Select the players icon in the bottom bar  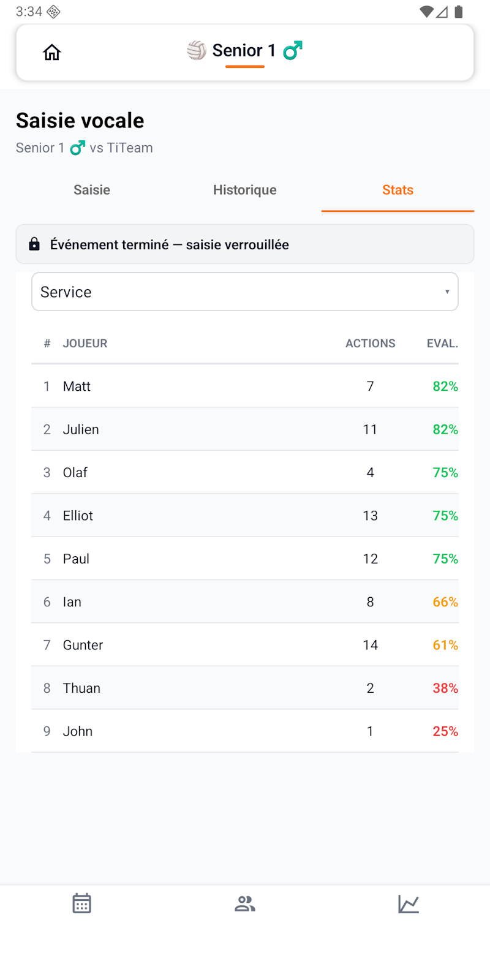click(x=245, y=903)
